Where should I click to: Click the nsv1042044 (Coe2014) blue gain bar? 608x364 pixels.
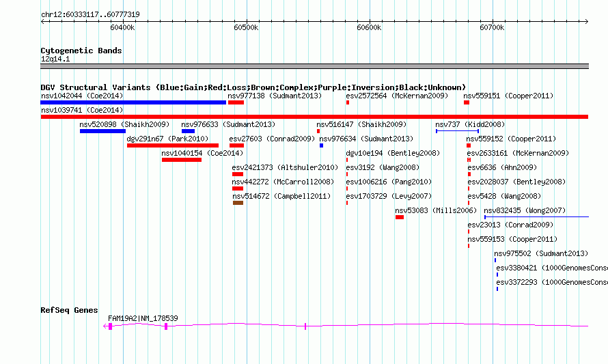click(x=133, y=102)
